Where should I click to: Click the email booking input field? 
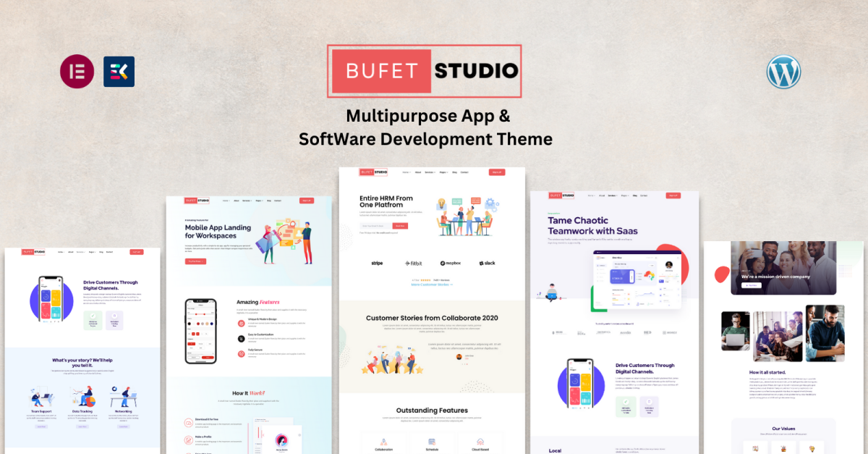click(376, 226)
